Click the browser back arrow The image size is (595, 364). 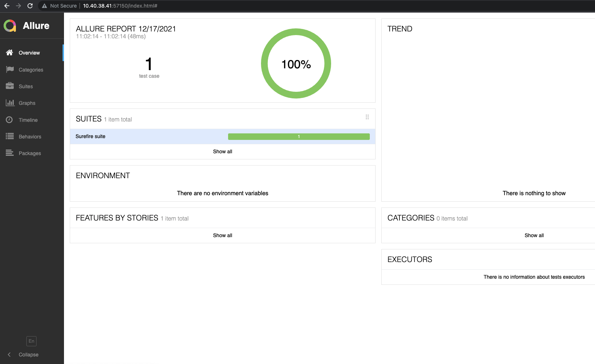7,6
